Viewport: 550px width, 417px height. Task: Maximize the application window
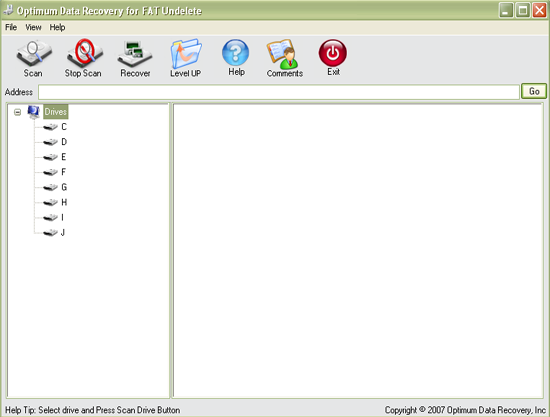tap(523, 11)
